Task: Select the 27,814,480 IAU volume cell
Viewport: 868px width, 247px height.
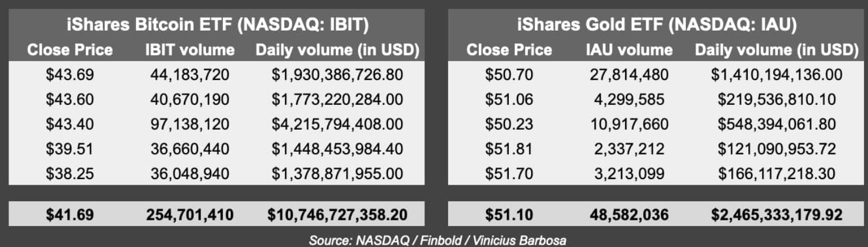Action: pos(629,74)
